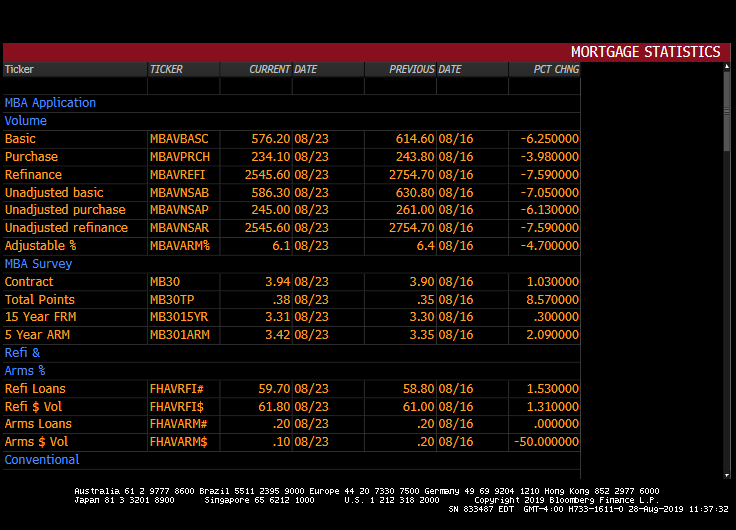Open the MBA Survey section link

[x=38, y=264]
